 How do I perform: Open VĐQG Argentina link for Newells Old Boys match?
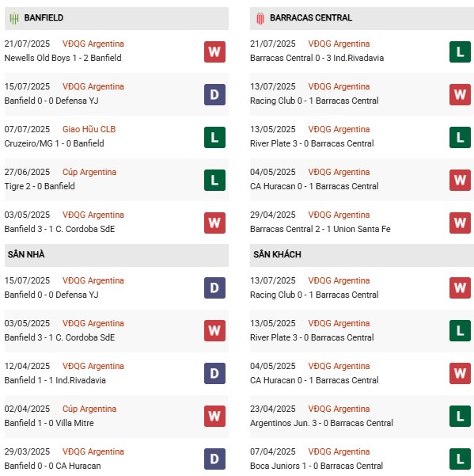(93, 44)
